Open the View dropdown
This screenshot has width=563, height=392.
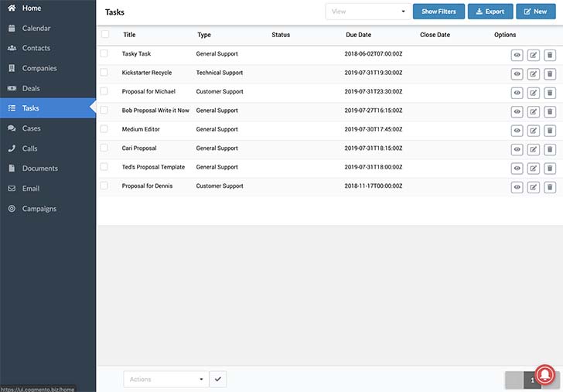click(368, 12)
